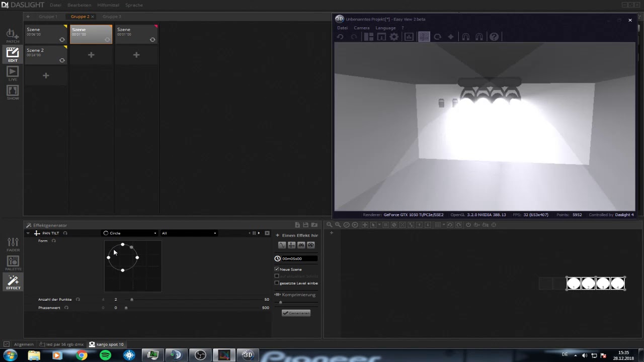Toggle loop icon on Szene 2
Image resolution: width=644 pixels, height=362 pixels.
(62, 60)
